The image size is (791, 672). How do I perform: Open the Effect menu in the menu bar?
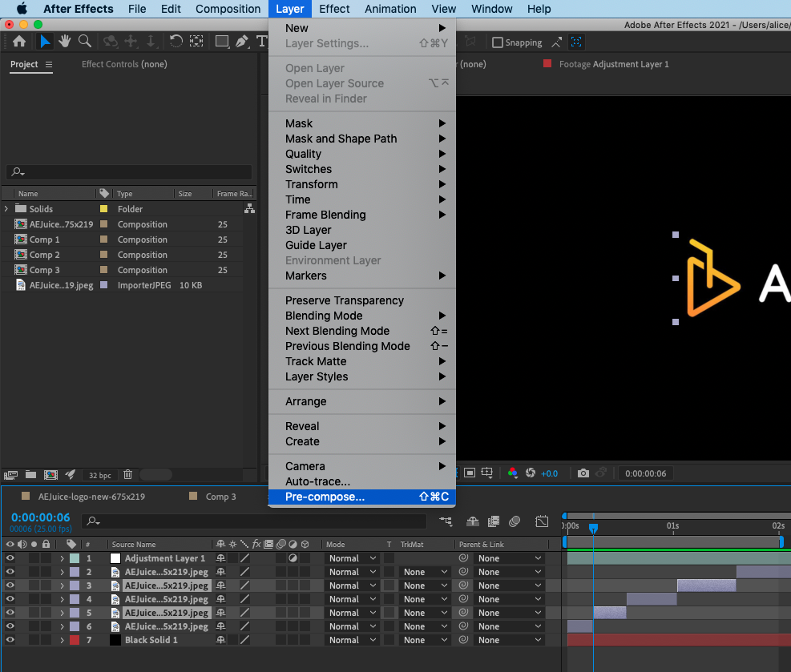(334, 9)
